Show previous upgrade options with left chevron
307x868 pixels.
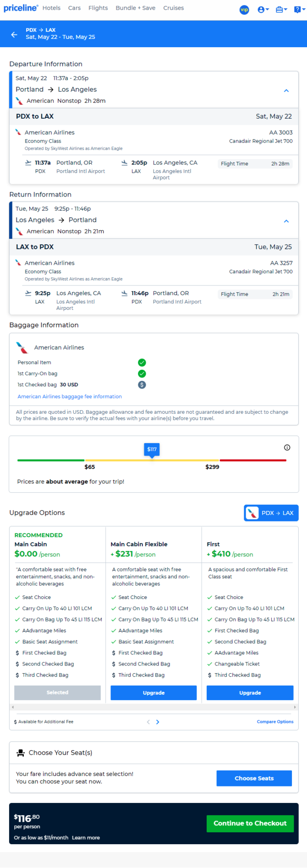pos(148,722)
